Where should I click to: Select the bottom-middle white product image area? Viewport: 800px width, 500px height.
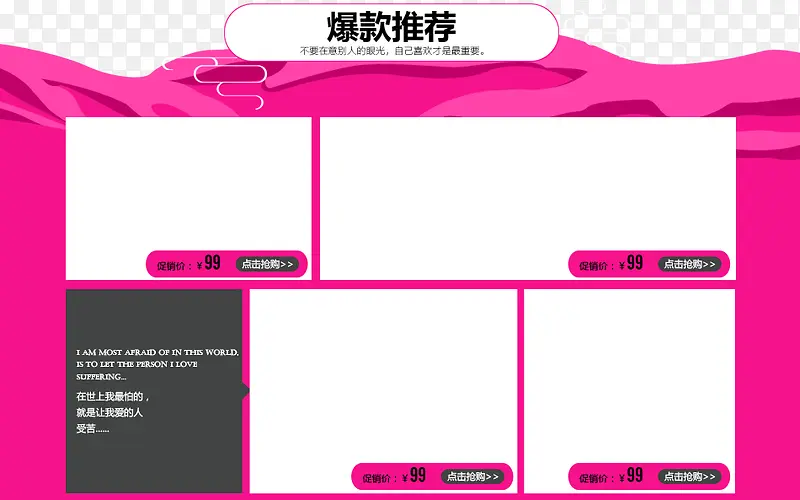(383, 370)
